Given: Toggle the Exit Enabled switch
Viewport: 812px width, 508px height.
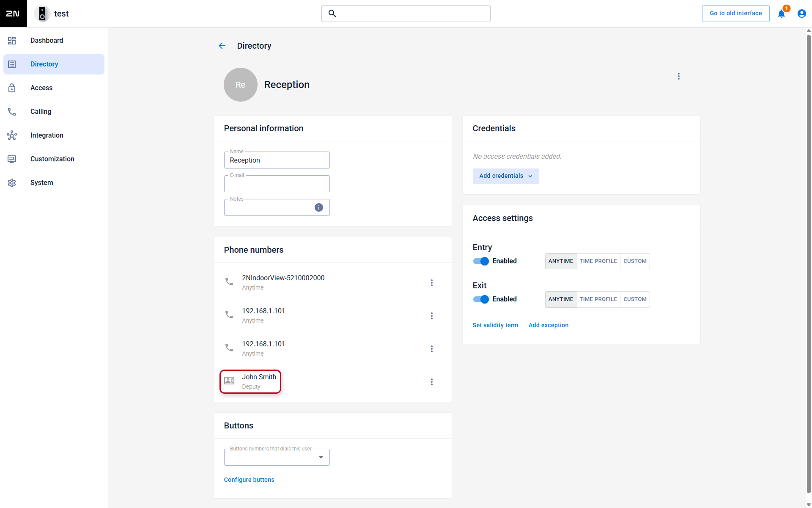Looking at the screenshot, I should (x=481, y=299).
